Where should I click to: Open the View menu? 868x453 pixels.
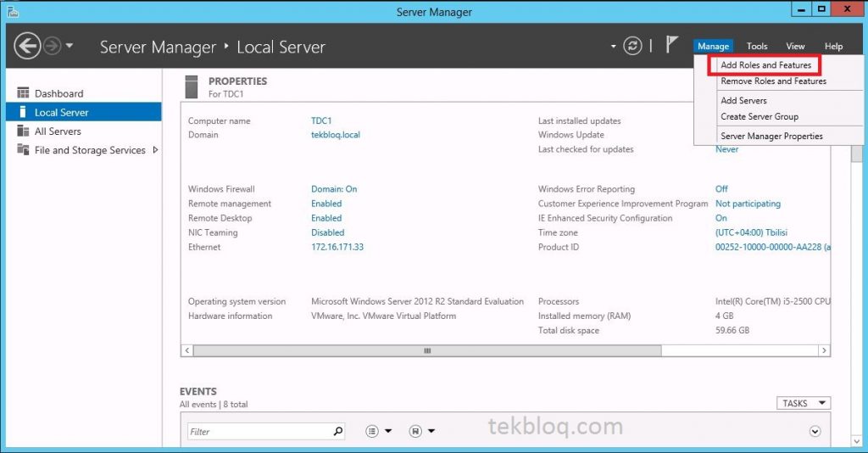click(x=795, y=46)
